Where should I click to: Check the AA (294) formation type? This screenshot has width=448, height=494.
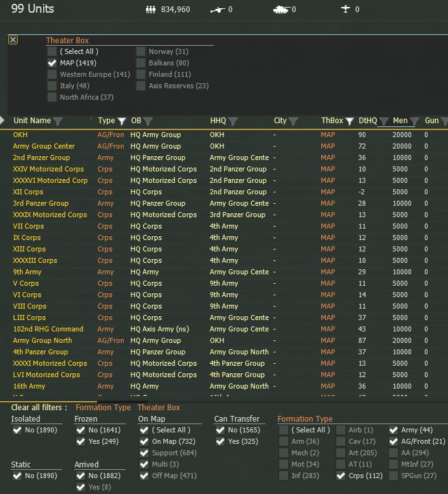393,453
